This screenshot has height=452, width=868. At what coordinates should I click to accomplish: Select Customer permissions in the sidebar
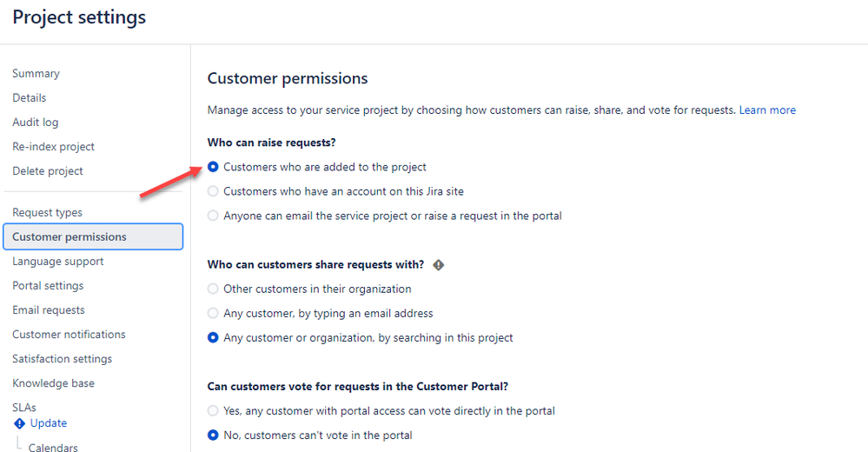click(93, 236)
